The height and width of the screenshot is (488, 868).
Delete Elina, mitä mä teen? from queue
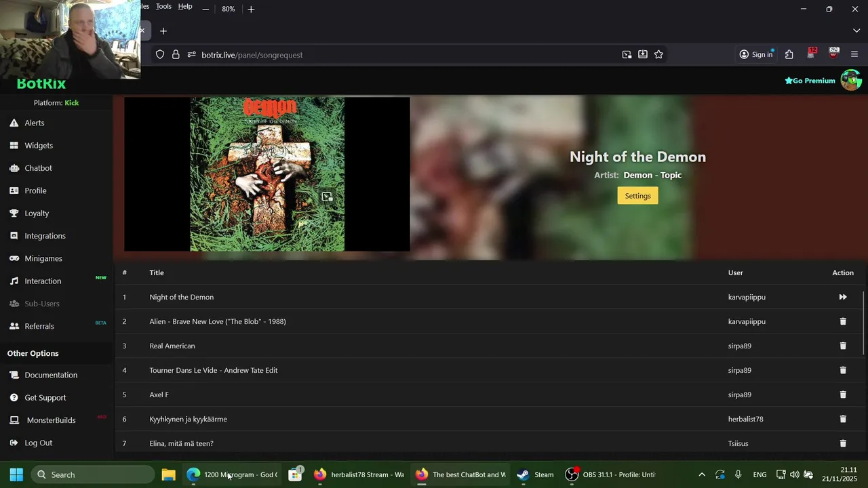click(x=843, y=443)
